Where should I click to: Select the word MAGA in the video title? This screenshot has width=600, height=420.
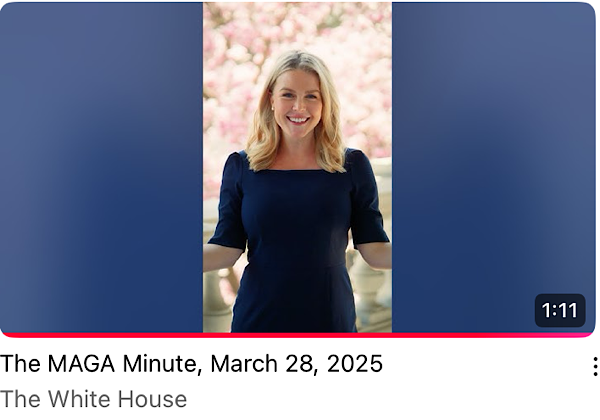pos(81,363)
